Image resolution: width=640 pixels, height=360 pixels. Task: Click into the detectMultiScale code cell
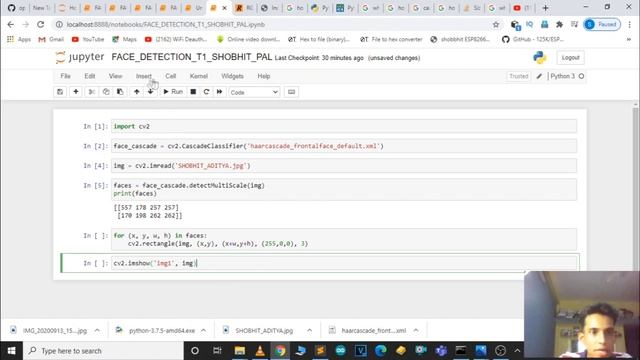tap(344, 189)
